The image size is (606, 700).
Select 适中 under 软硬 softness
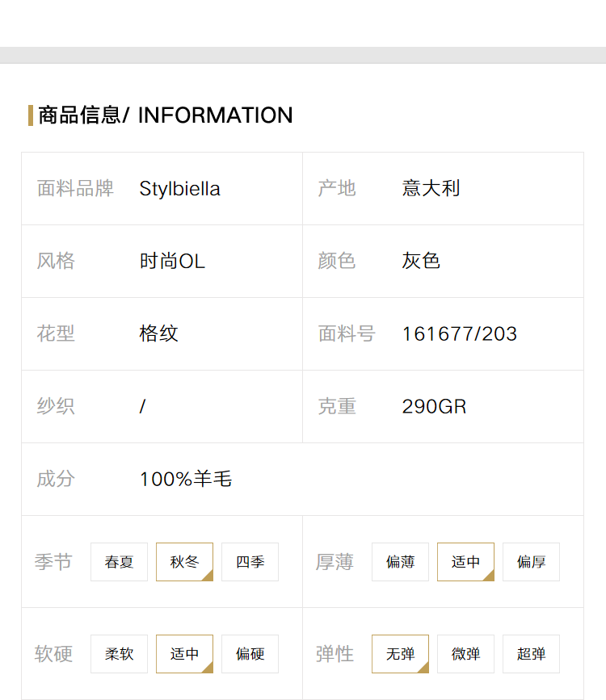(x=184, y=653)
